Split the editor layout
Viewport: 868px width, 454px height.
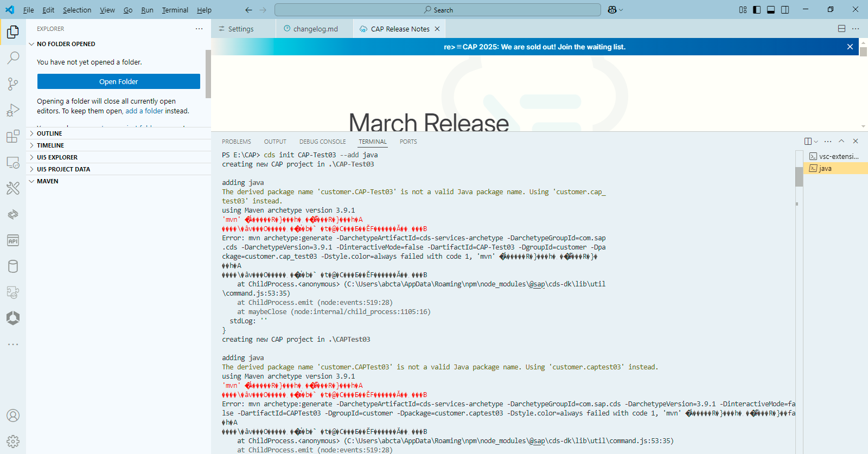click(841, 29)
